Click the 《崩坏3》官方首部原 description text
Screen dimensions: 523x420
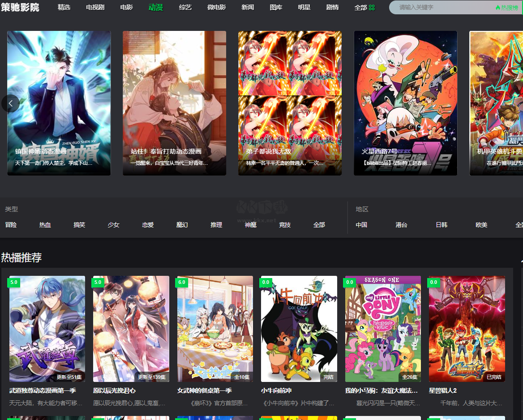(x=219, y=403)
